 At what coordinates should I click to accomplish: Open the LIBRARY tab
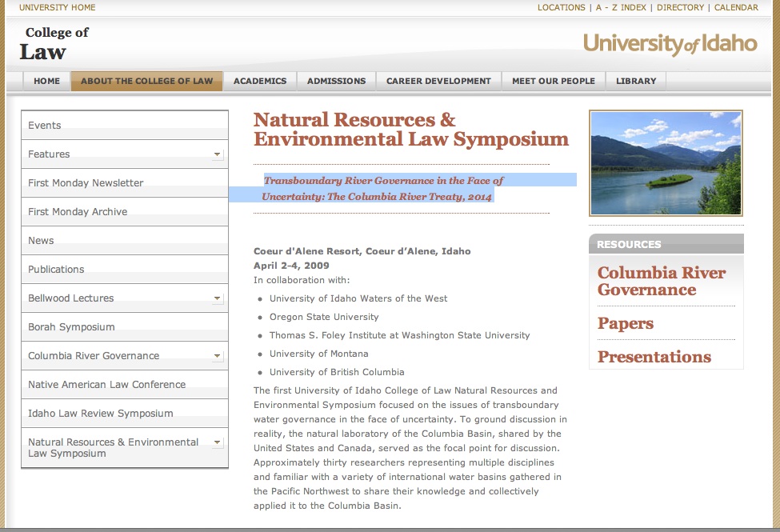pyautogui.click(x=636, y=81)
